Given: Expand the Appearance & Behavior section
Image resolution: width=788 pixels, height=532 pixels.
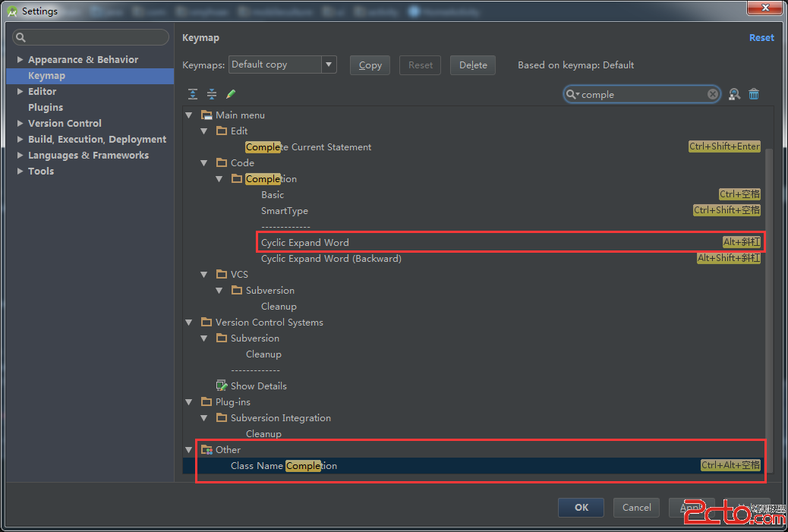Looking at the screenshot, I should tap(20, 60).
